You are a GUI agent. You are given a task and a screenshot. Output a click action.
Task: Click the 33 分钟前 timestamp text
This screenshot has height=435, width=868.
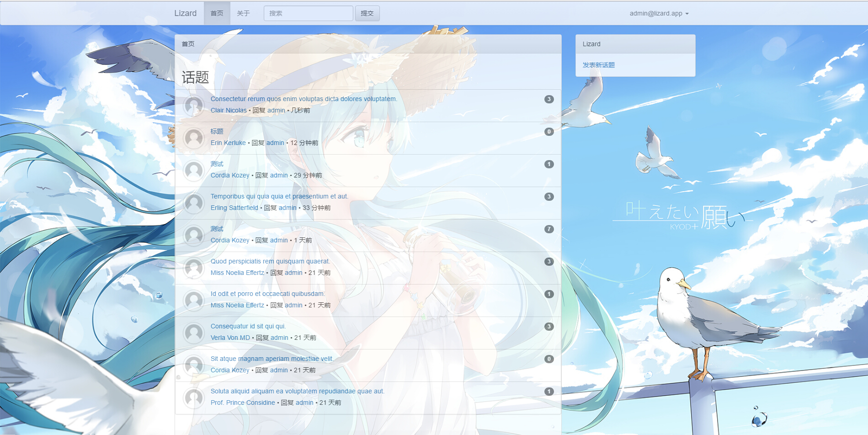point(317,208)
